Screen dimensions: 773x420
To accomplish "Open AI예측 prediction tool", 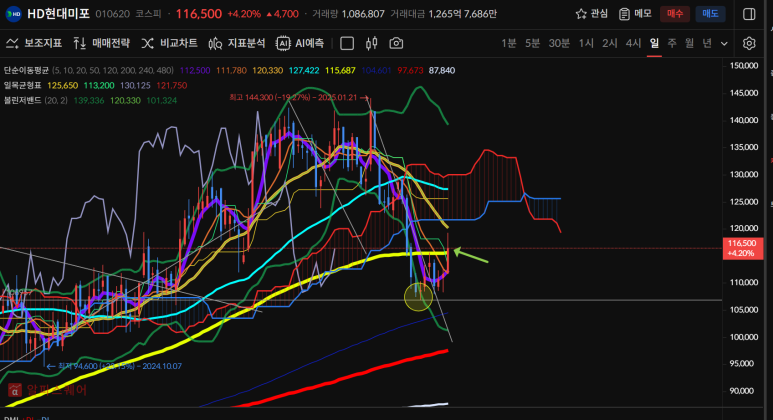I will [x=300, y=43].
